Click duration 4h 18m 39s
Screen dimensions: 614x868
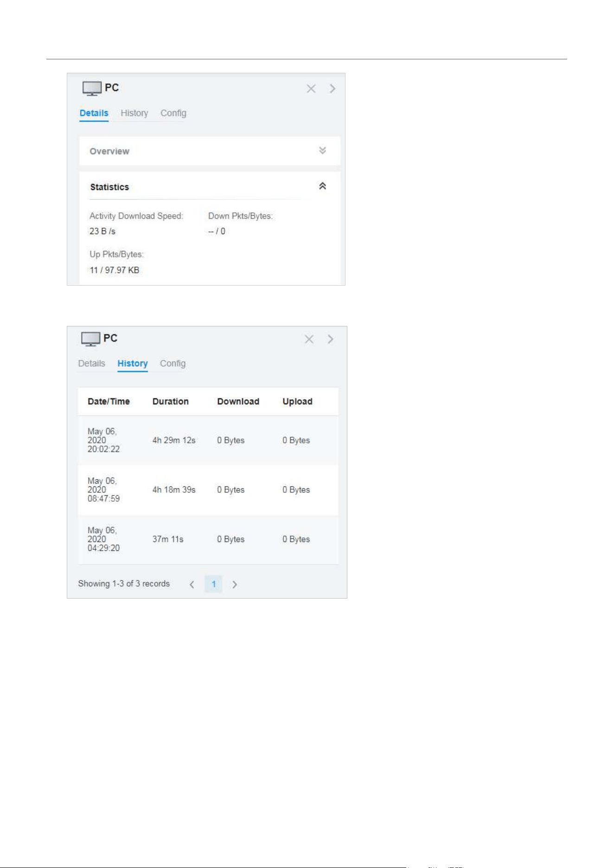pos(174,490)
